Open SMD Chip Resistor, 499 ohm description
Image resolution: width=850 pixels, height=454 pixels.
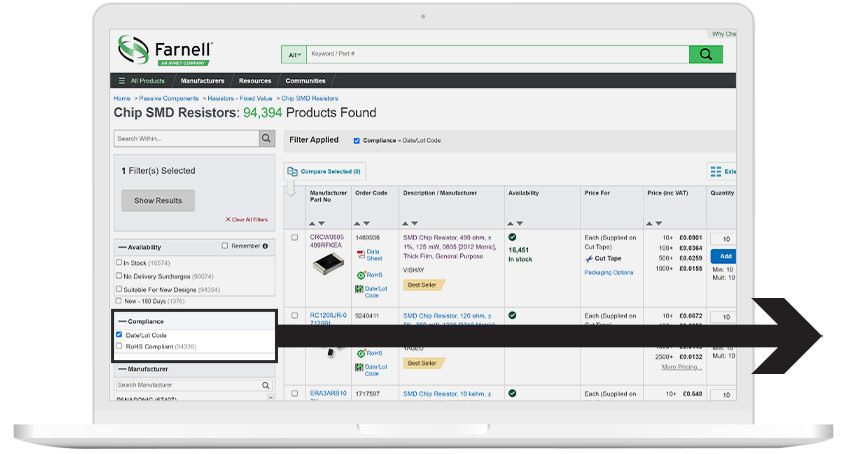(x=449, y=247)
